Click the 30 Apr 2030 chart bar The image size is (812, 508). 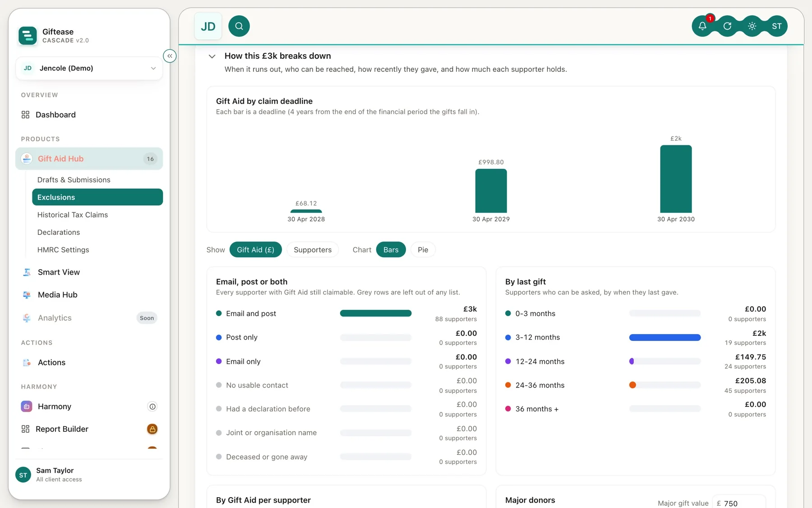click(x=676, y=179)
